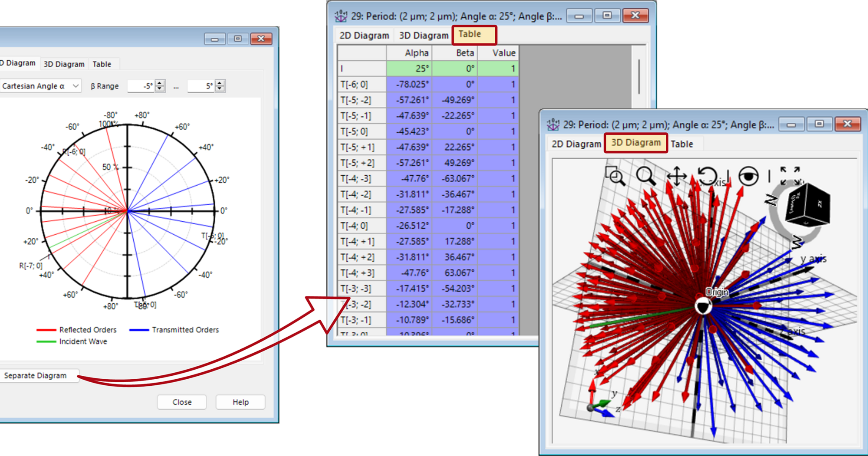This screenshot has width=868, height=456.
Task: Decrease the second β Range value using the down arrow
Action: click(220, 89)
